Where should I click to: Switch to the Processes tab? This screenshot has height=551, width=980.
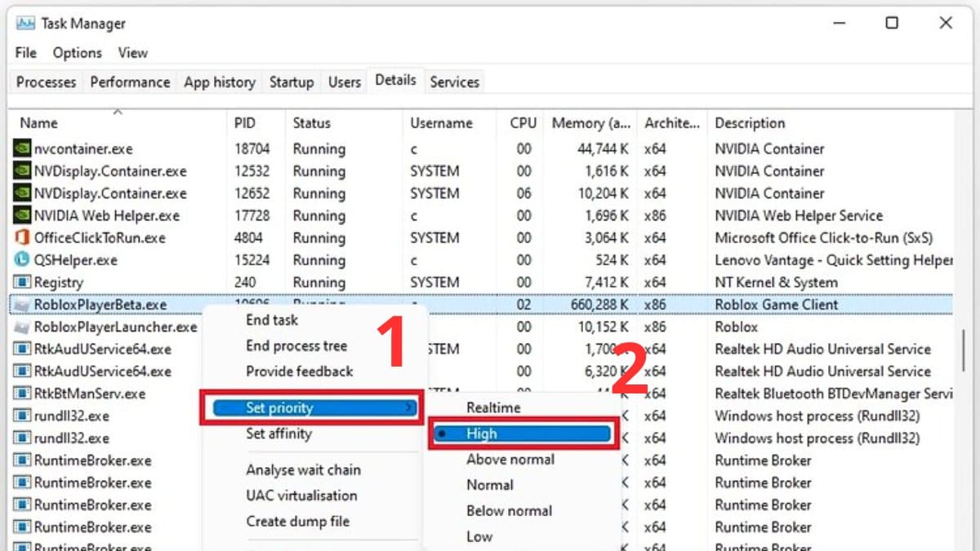(46, 82)
